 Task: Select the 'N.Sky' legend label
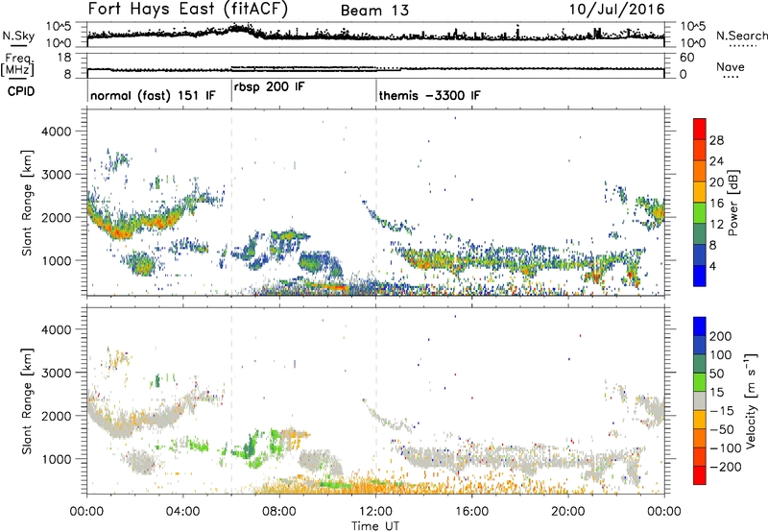pyautogui.click(x=18, y=36)
